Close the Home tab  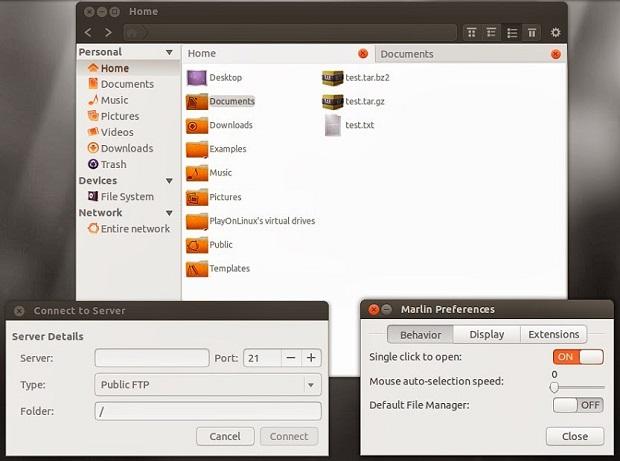363,54
